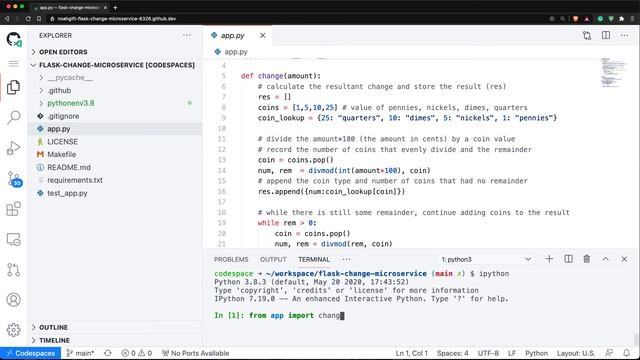Open the terminal selector dropdown 1: python3
Screen dimensions: 640x360
point(486,259)
